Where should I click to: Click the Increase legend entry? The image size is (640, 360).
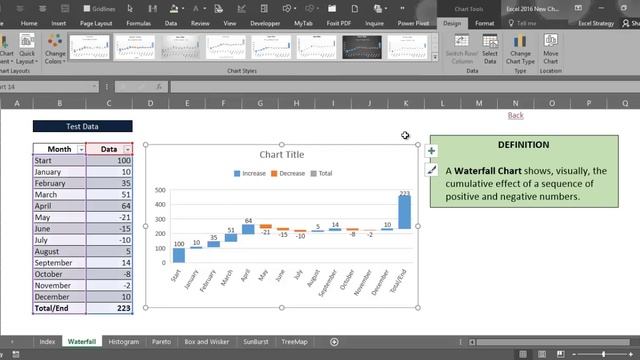(x=250, y=173)
